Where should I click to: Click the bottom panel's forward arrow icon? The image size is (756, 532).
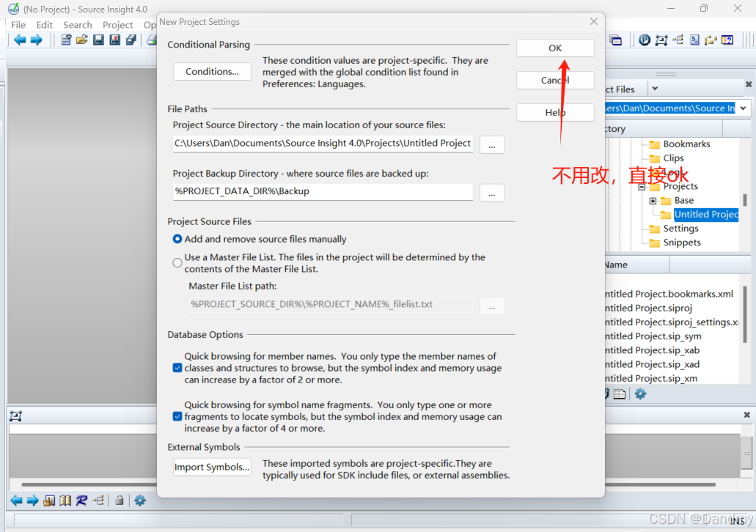(x=32, y=500)
